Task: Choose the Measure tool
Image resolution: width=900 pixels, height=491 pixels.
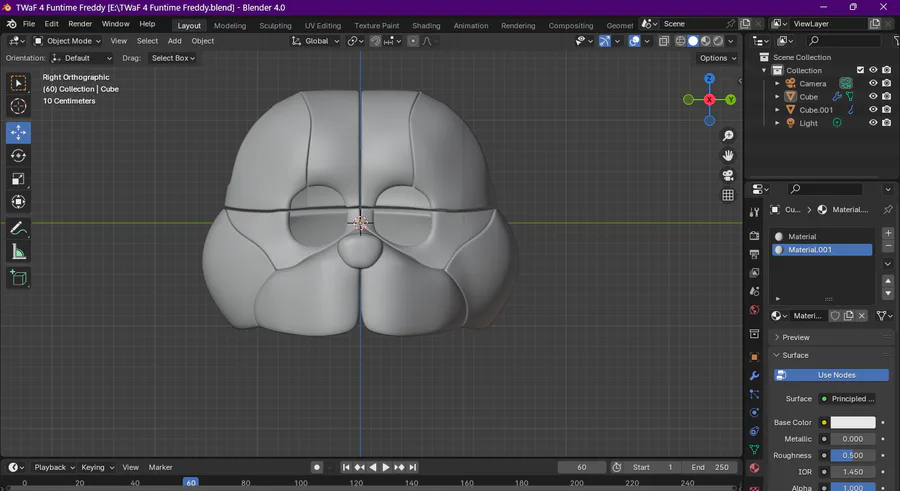Action: coord(18,252)
